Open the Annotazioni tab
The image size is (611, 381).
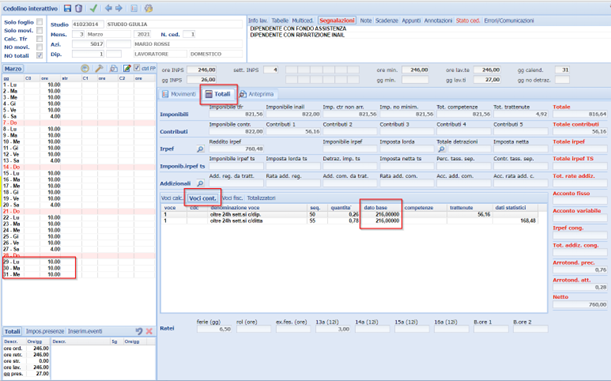click(x=438, y=21)
